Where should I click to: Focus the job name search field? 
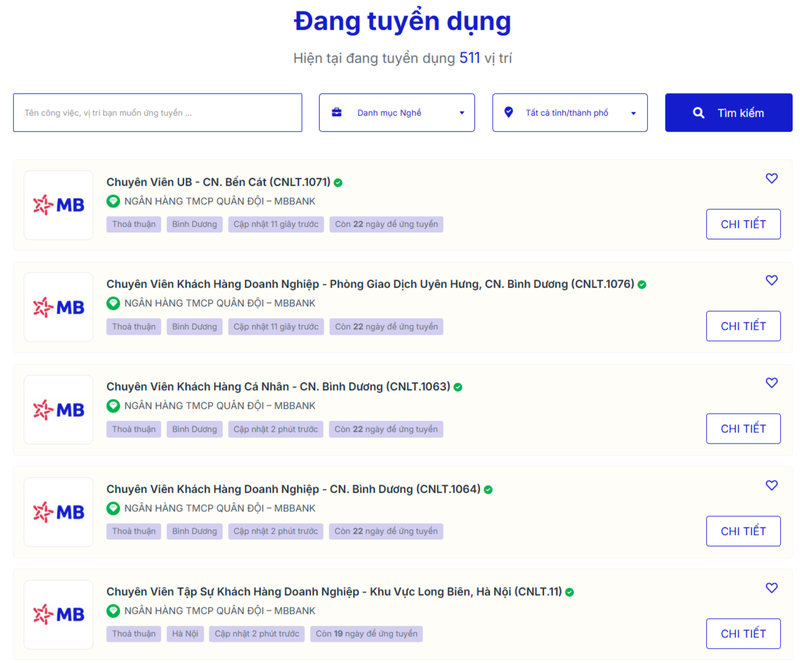158,113
